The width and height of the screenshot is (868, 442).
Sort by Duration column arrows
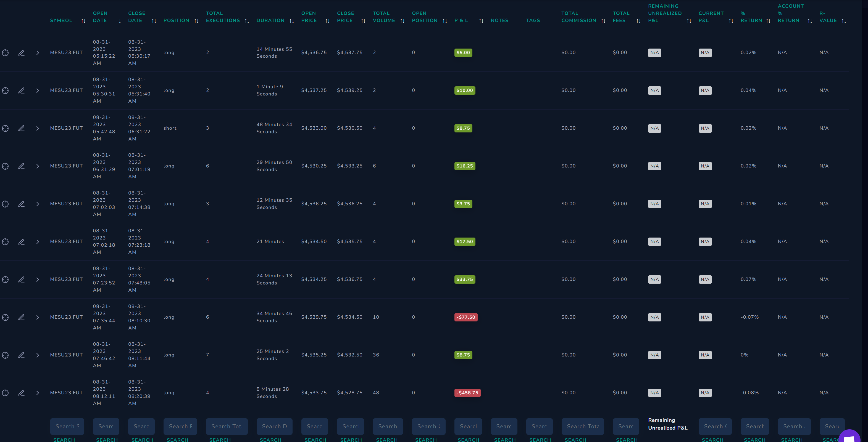pos(292,21)
